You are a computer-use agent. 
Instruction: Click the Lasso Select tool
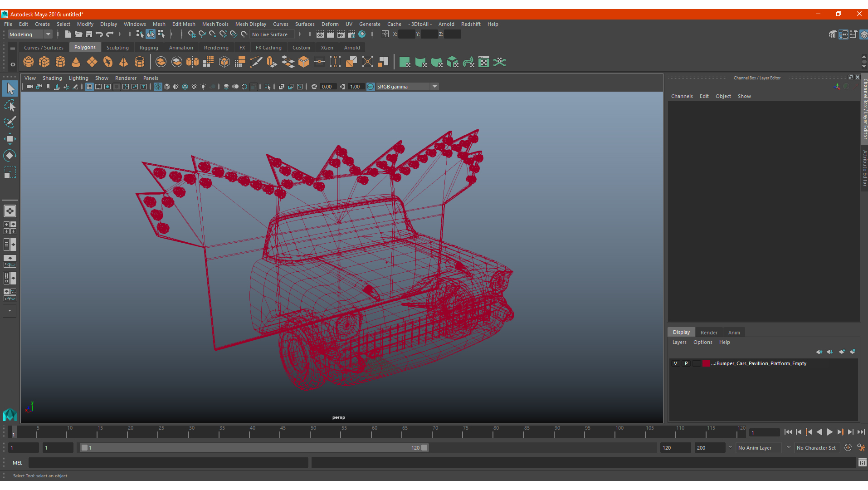click(x=10, y=105)
